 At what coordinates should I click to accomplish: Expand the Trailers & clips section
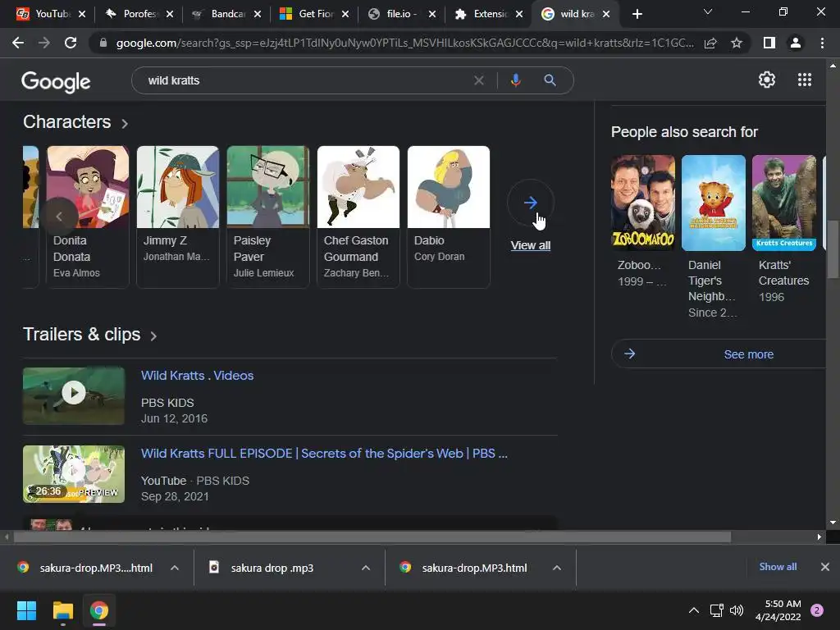click(90, 335)
